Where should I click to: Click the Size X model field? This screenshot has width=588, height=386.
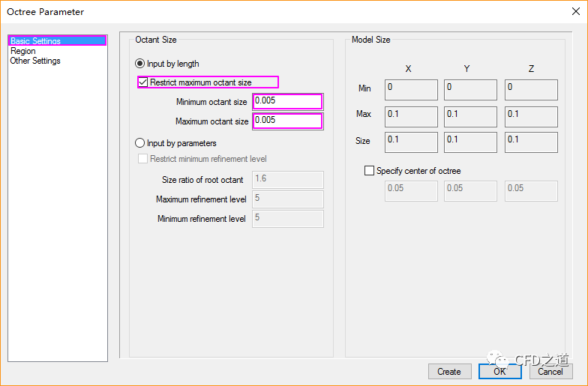tap(411, 142)
